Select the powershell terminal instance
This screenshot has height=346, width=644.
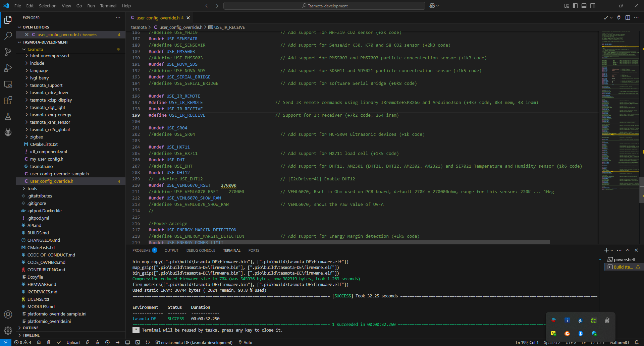click(x=624, y=259)
